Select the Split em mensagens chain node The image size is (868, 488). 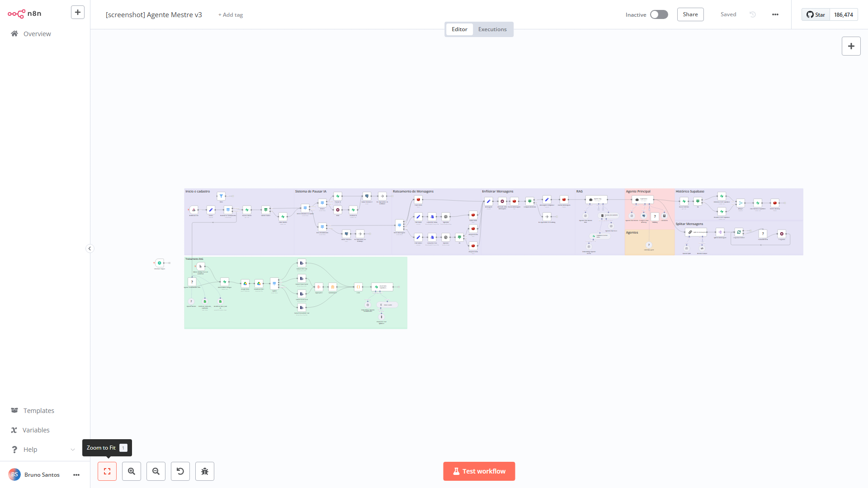click(x=696, y=232)
